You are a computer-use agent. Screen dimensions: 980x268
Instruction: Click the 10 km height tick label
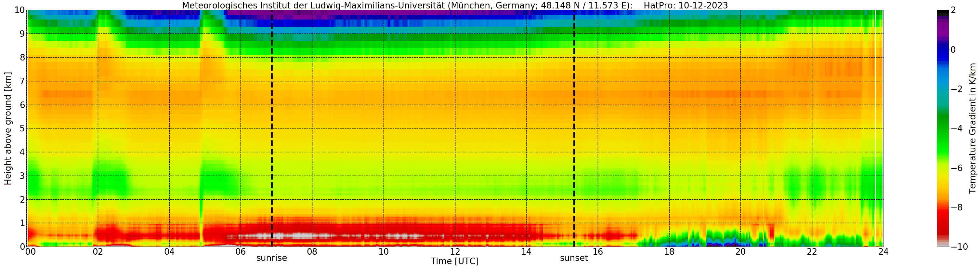(x=20, y=10)
